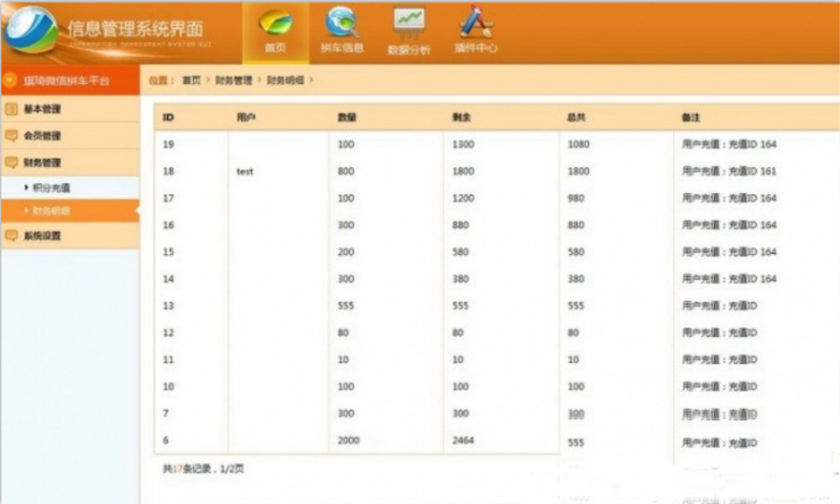Click the 880 remaining value in row 16

click(461, 225)
